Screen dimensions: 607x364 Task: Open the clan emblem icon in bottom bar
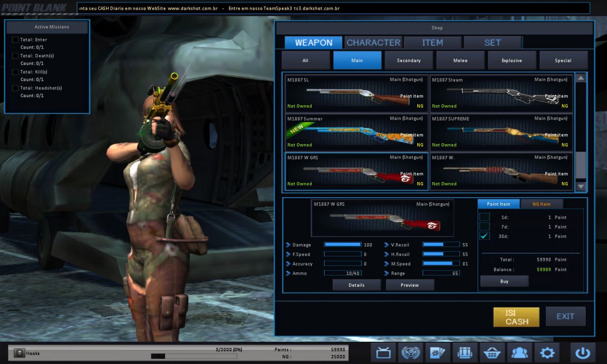411,353
